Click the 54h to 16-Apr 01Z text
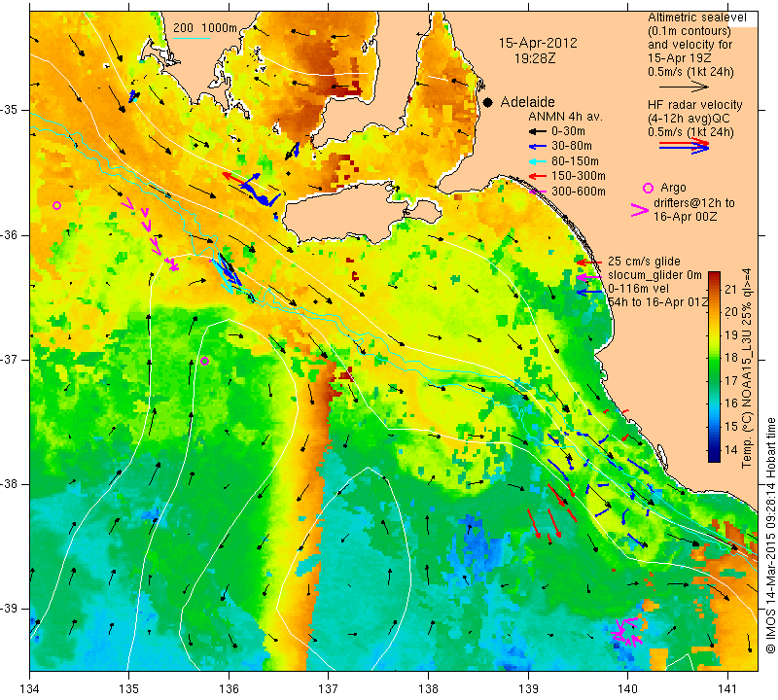The image size is (778, 700). coord(658,302)
